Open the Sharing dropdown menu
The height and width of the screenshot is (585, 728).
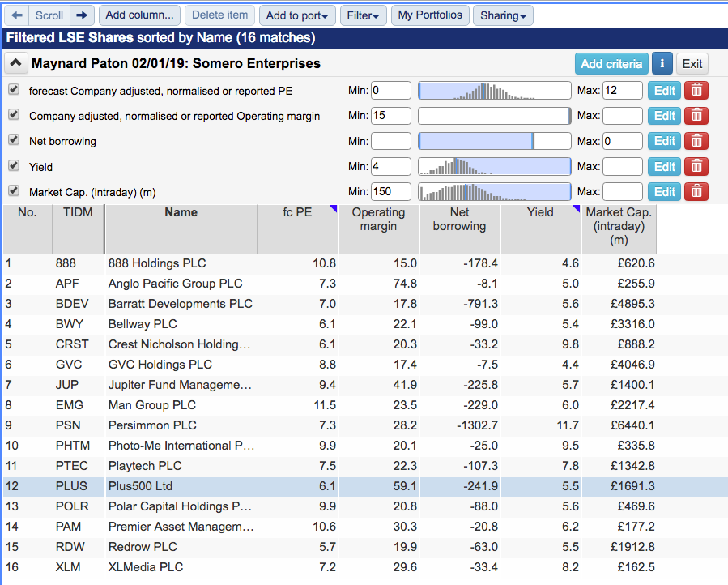[504, 15]
